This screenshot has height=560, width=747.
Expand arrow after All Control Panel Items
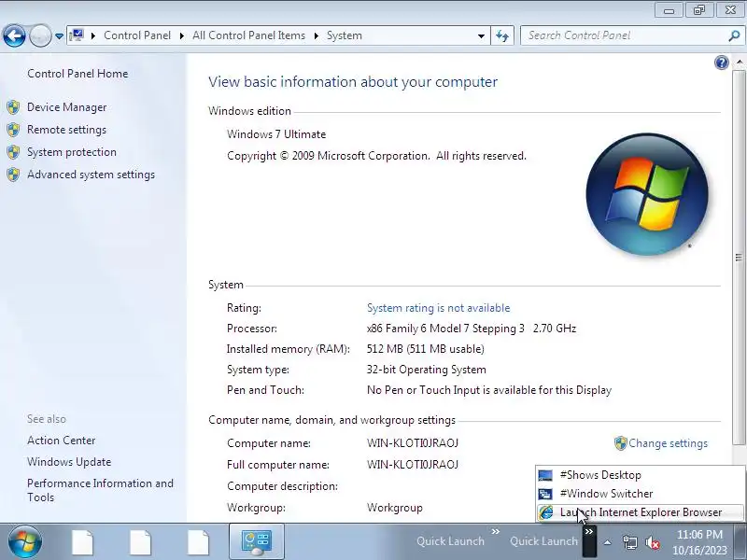(317, 35)
